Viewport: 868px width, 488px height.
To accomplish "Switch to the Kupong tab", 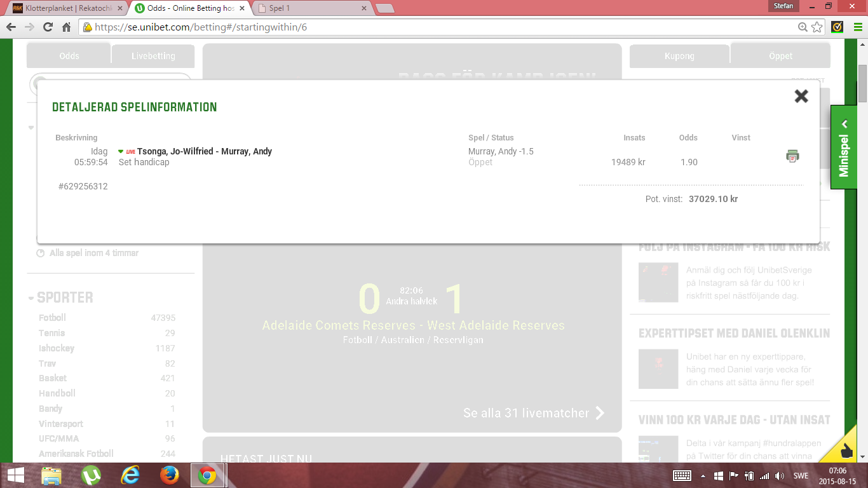I will pyautogui.click(x=679, y=56).
